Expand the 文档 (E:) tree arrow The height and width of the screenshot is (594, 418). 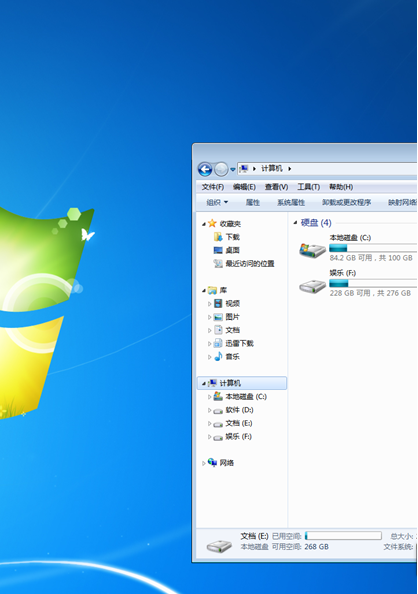(209, 424)
